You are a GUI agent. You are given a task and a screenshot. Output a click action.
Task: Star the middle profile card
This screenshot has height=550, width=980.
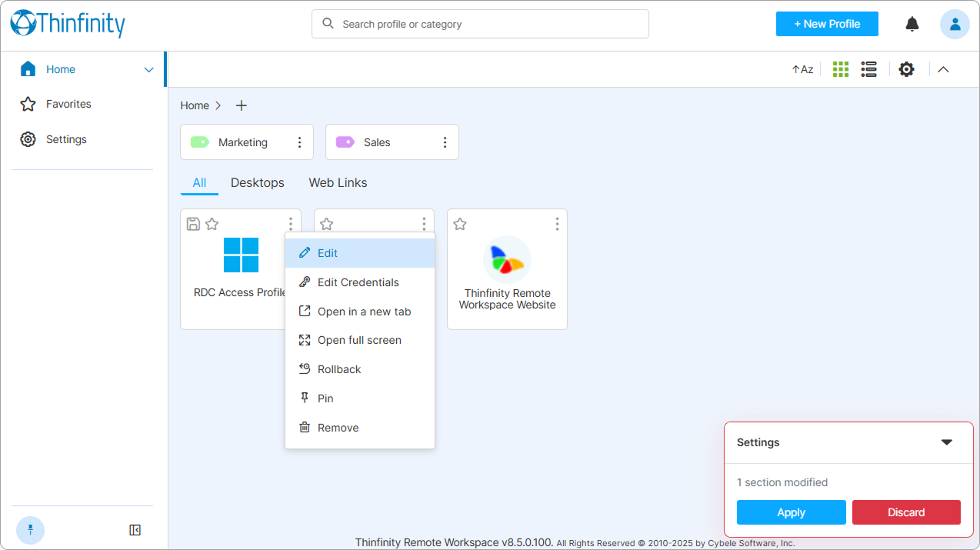[x=327, y=224]
